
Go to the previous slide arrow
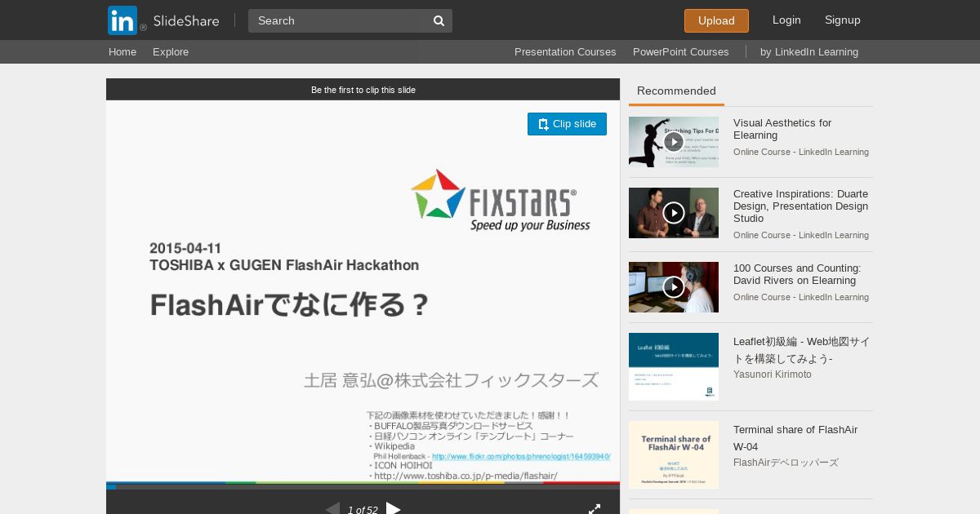coord(332,509)
